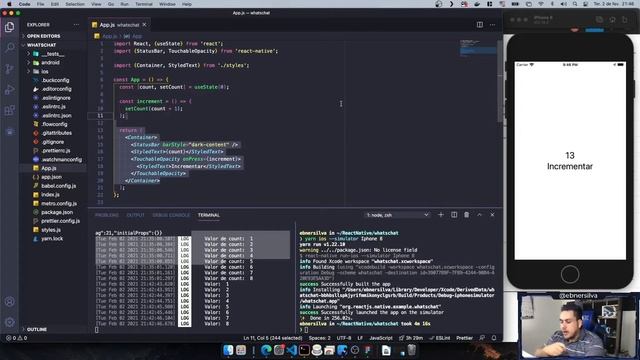Open the File menu

40,4
